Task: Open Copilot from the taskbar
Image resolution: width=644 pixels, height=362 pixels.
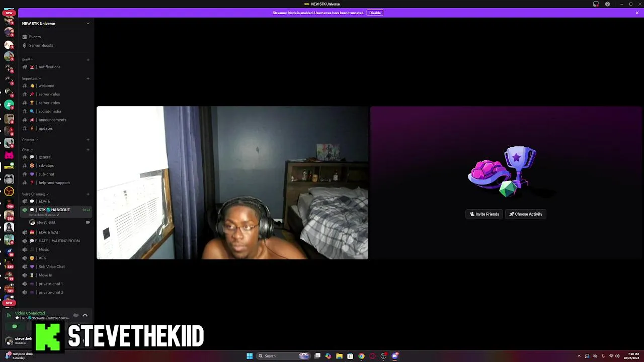Action: pos(329,356)
